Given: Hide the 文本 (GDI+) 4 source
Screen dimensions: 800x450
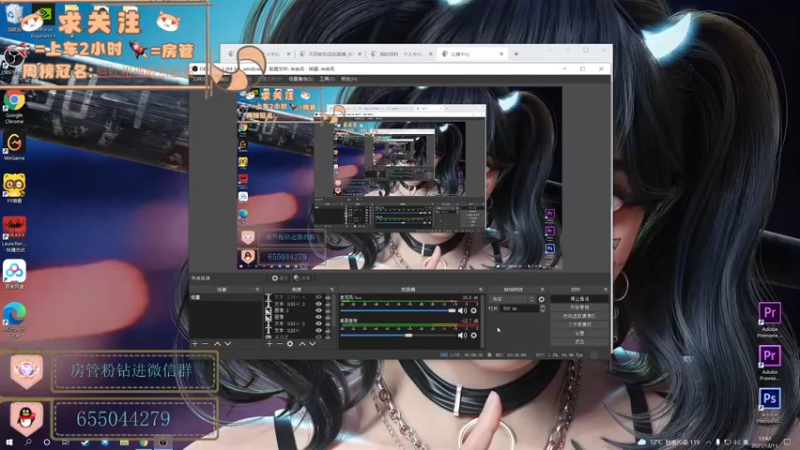Looking at the screenshot, I should tap(319, 297).
